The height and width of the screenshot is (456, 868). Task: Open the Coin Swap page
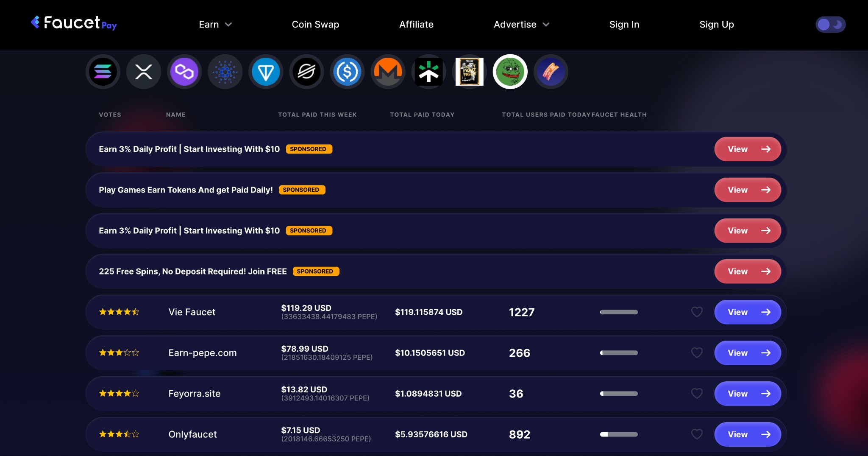coord(315,25)
